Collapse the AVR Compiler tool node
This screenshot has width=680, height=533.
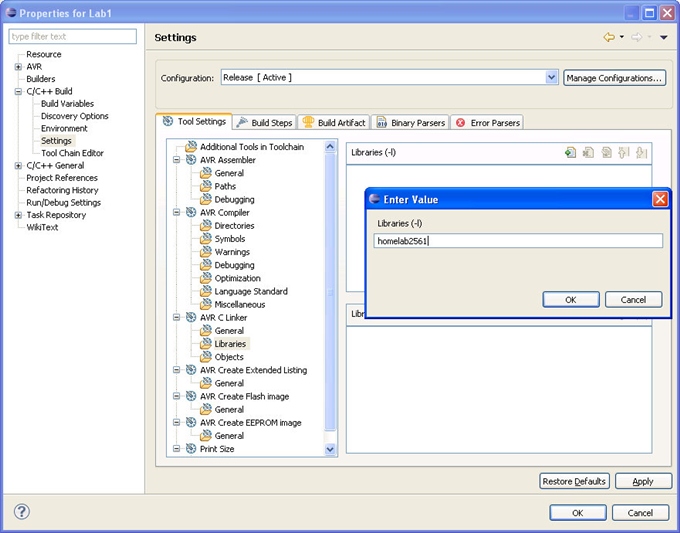pos(177,212)
